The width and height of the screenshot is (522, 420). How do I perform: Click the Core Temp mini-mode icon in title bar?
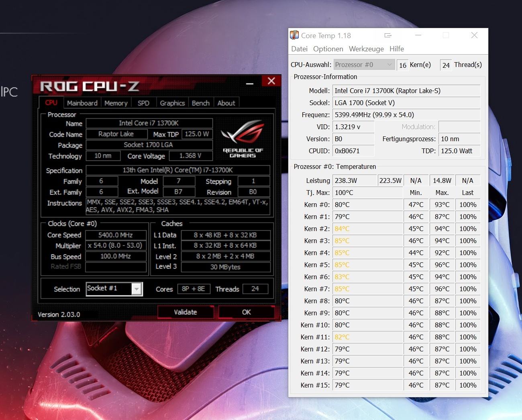[388, 35]
